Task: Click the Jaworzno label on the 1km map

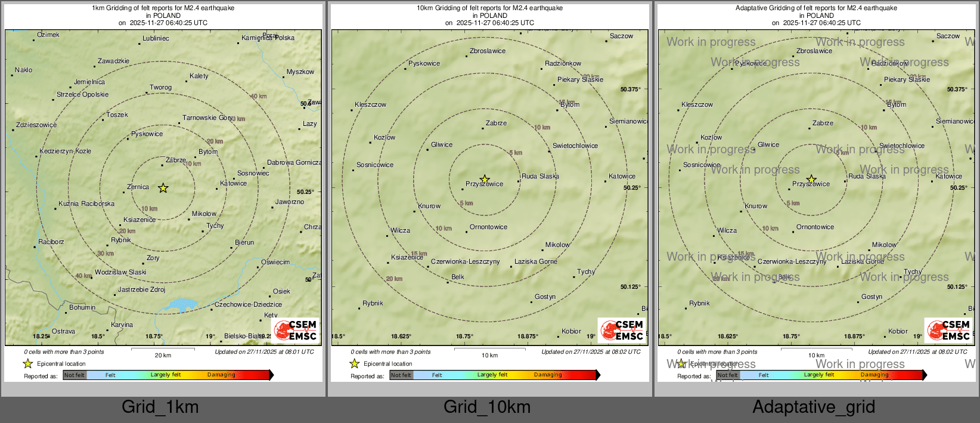Action: click(290, 202)
